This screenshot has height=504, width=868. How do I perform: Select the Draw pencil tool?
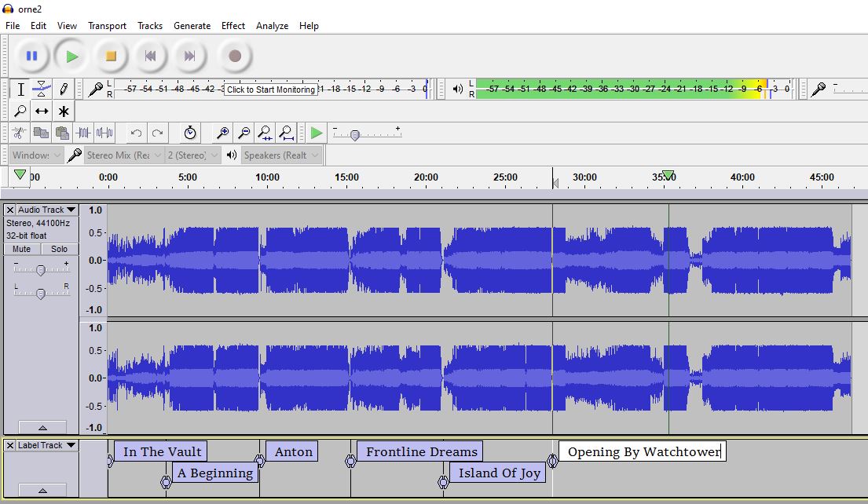pyautogui.click(x=64, y=89)
